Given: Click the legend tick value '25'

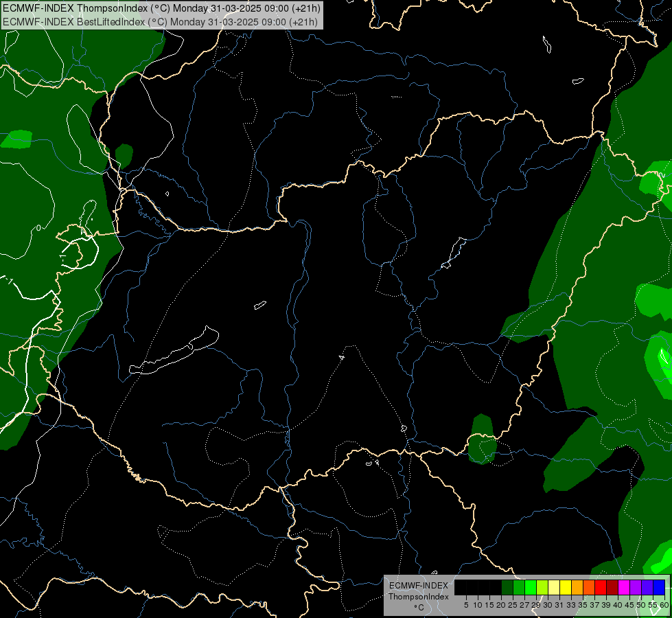Looking at the screenshot, I should 513,605.
